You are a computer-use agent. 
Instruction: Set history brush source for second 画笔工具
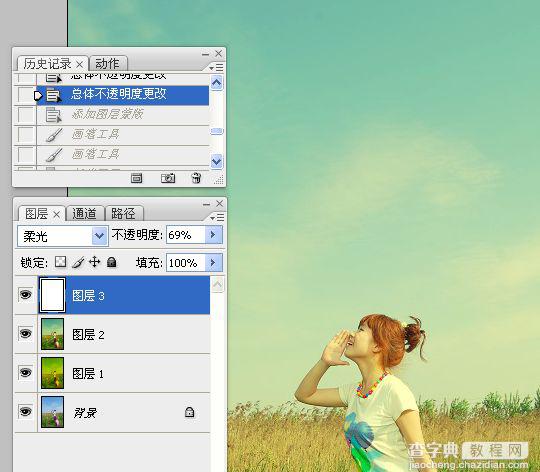pos(25,155)
